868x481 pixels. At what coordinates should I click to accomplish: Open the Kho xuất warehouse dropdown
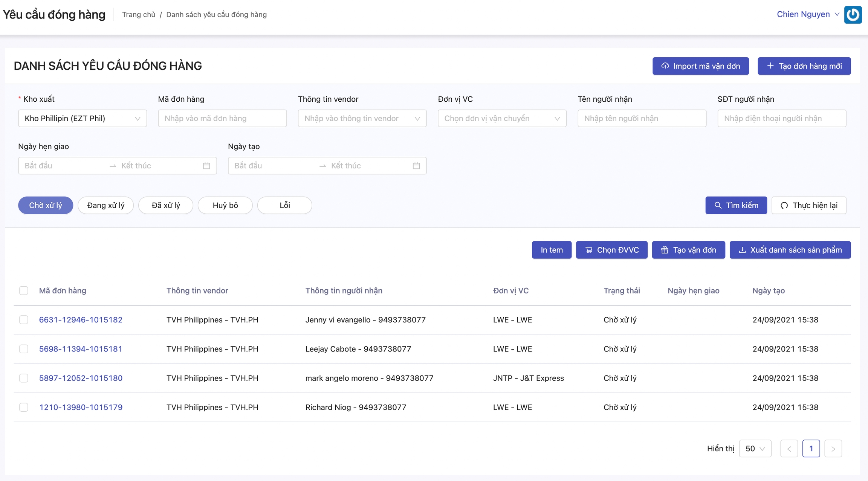tap(83, 118)
